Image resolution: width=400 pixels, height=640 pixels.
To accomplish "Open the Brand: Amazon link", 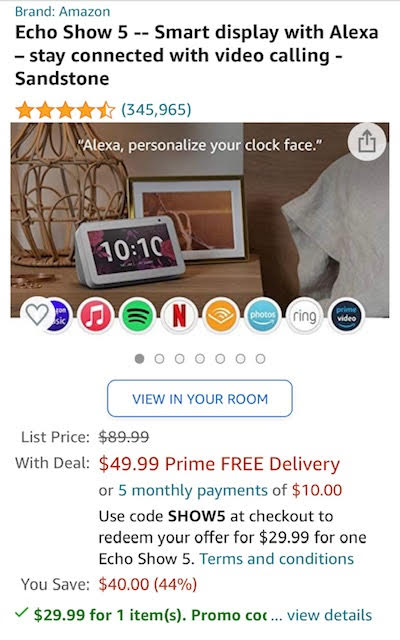I will 62,11.
